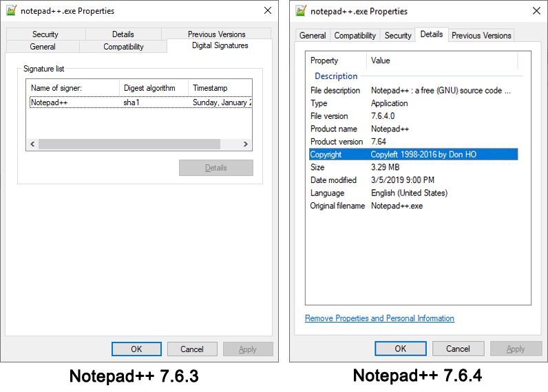The height and width of the screenshot is (392, 548).
Task: Open Security tab in left properties window
Action: tap(45, 34)
